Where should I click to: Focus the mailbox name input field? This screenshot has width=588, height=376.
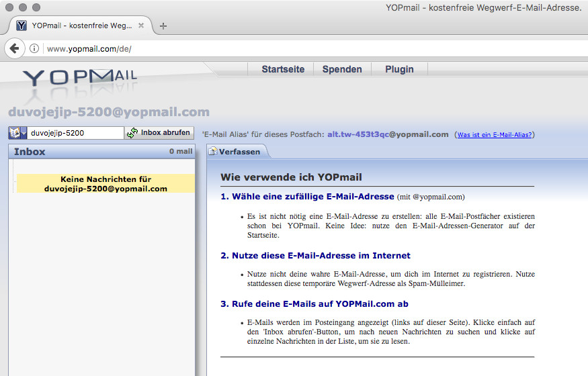point(75,133)
